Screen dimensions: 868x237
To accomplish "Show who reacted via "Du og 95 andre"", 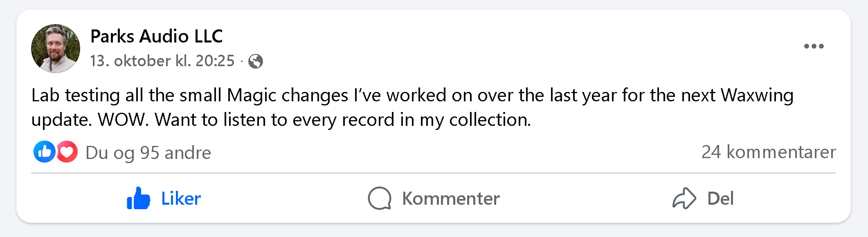I will pos(148,153).
